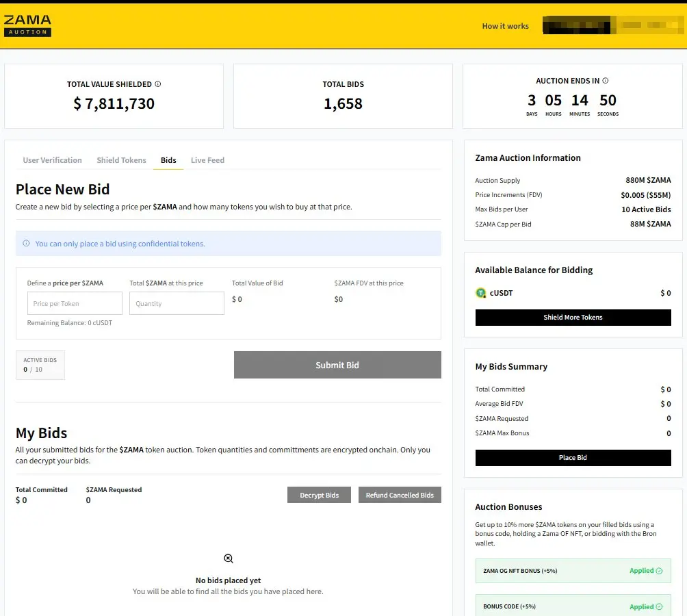Viewport: 687px width, 616px height.
Task: Click the magnifier icon above No bids placed yet
Action: point(229,559)
